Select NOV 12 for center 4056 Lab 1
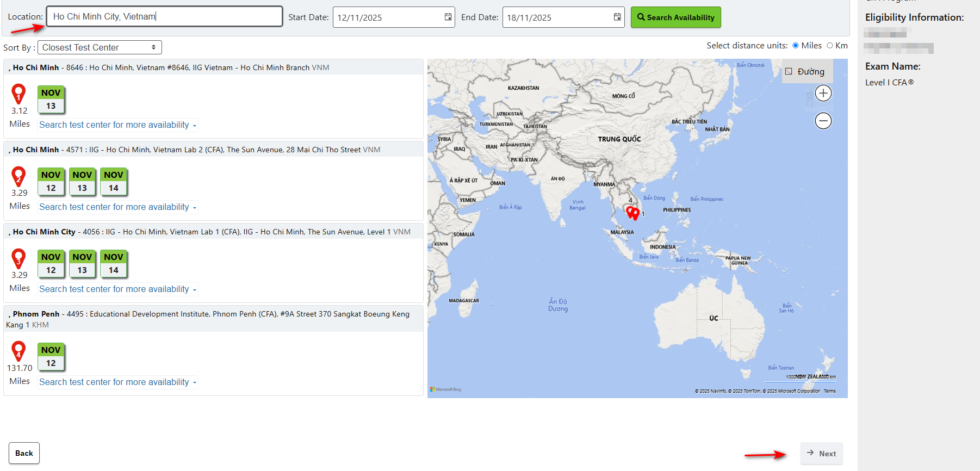980x471 pixels. (51, 264)
